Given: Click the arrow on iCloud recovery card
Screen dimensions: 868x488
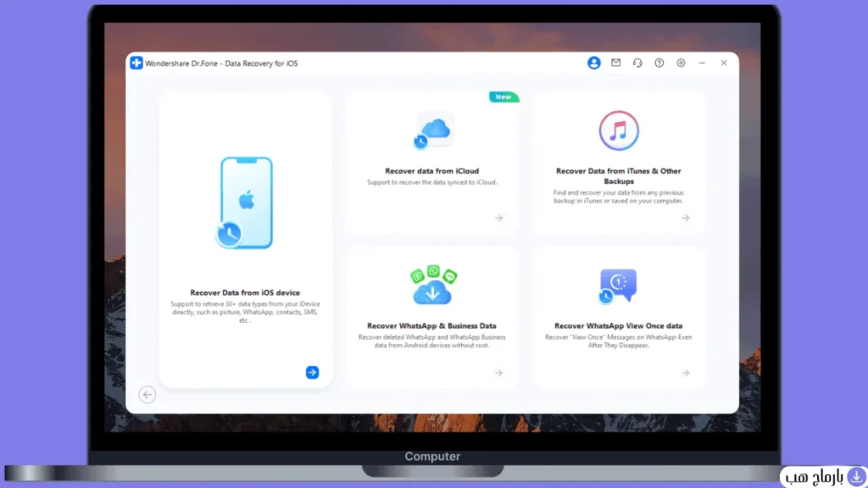Looking at the screenshot, I should [x=499, y=218].
